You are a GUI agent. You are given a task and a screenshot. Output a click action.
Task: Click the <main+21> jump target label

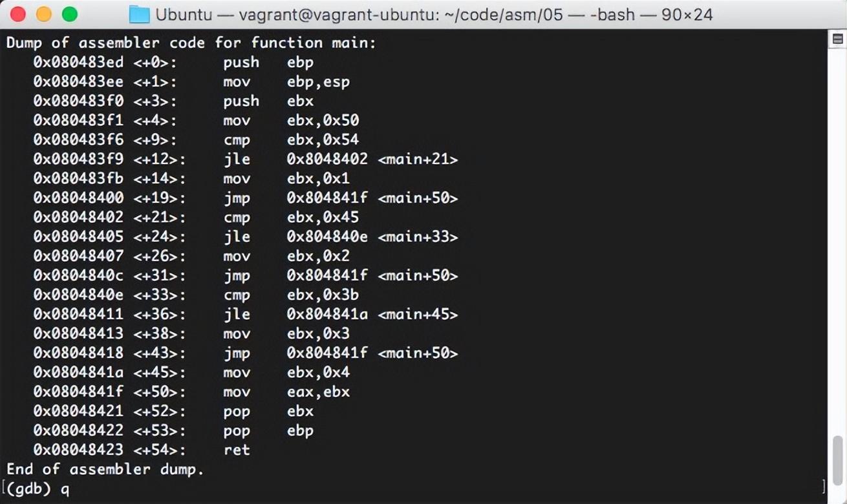418,160
